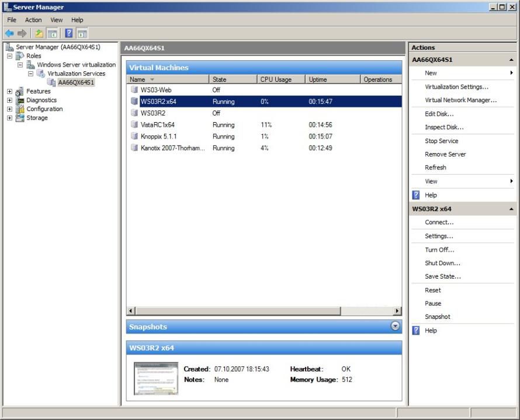This screenshot has width=520, height=420.
Task: Click the Up one level toolbar icon
Action: (x=39, y=33)
